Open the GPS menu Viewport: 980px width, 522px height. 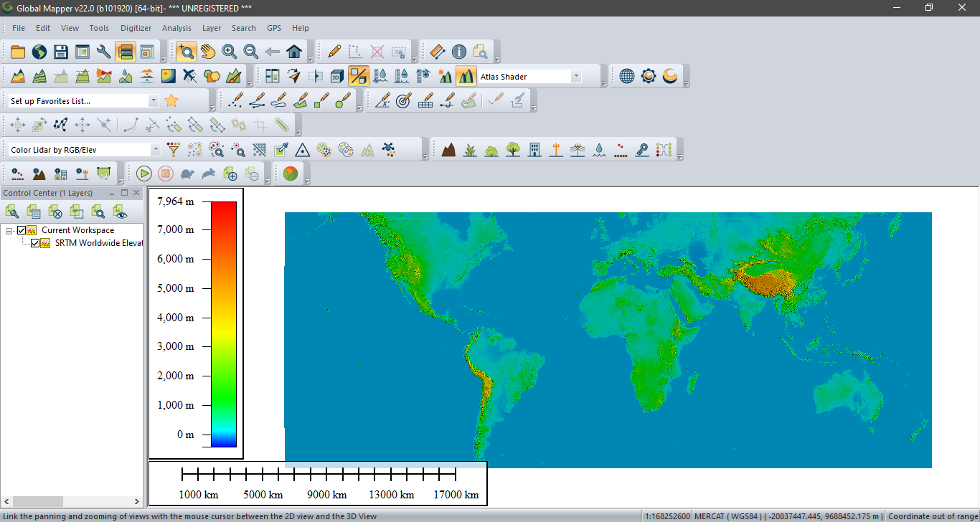point(274,28)
